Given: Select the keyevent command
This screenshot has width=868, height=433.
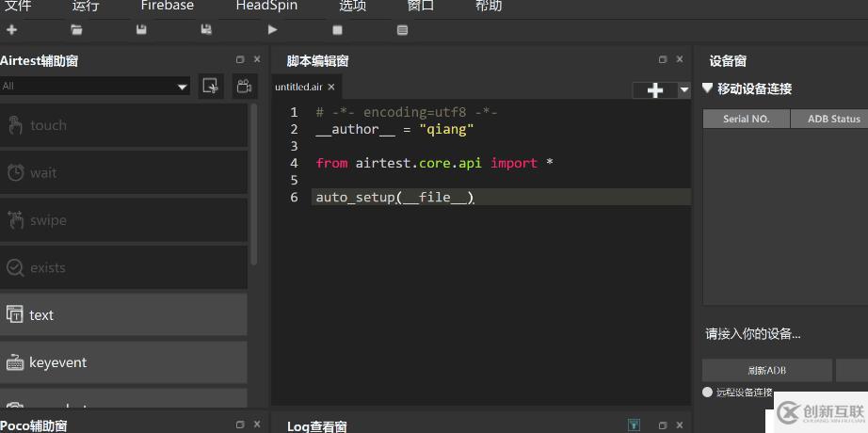Looking at the screenshot, I should (123, 362).
